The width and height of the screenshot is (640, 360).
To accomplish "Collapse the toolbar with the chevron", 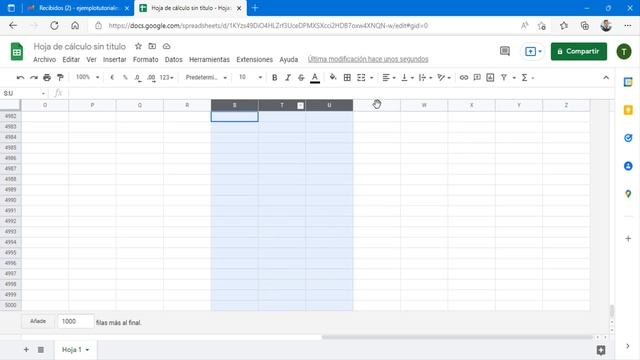I will [x=606, y=78].
